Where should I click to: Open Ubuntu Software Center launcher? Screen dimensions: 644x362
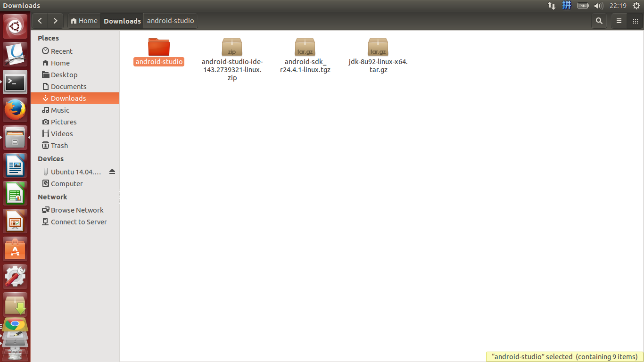tap(15, 249)
